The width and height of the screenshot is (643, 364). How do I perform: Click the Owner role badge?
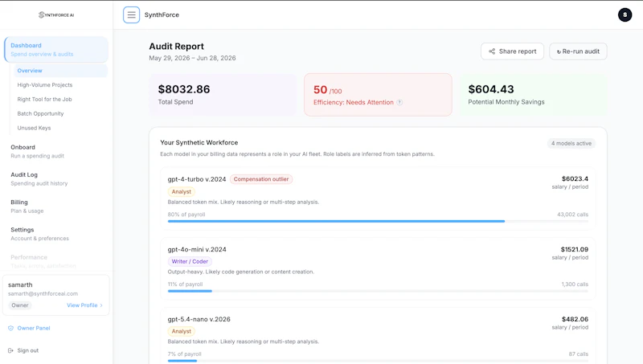tap(19, 305)
